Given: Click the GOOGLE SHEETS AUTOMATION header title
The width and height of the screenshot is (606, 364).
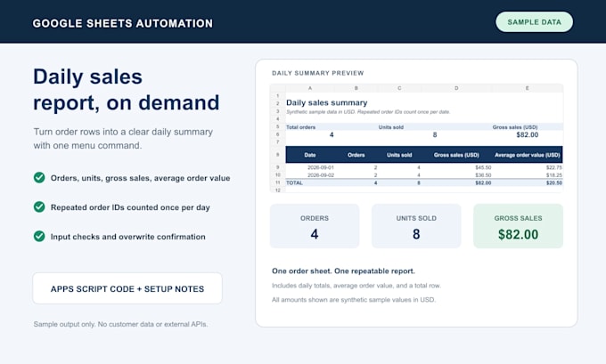Looking at the screenshot, I should click(122, 23).
